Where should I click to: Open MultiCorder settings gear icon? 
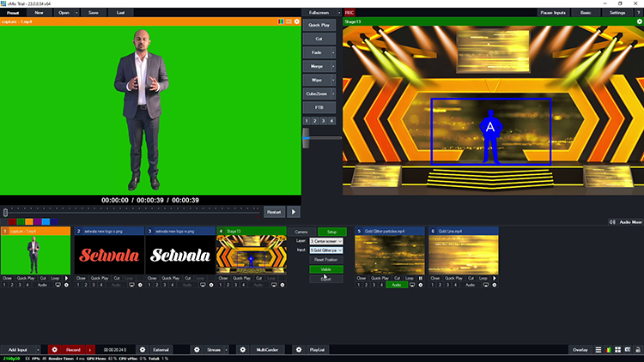point(242,350)
